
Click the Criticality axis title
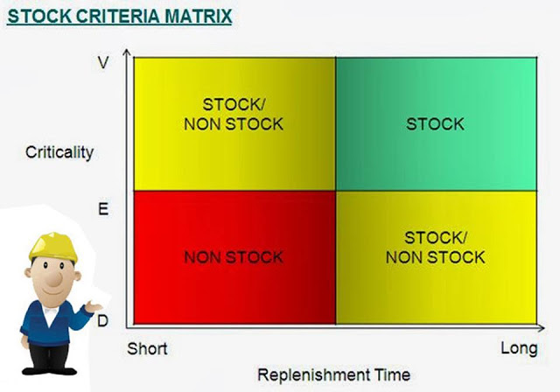[59, 152]
